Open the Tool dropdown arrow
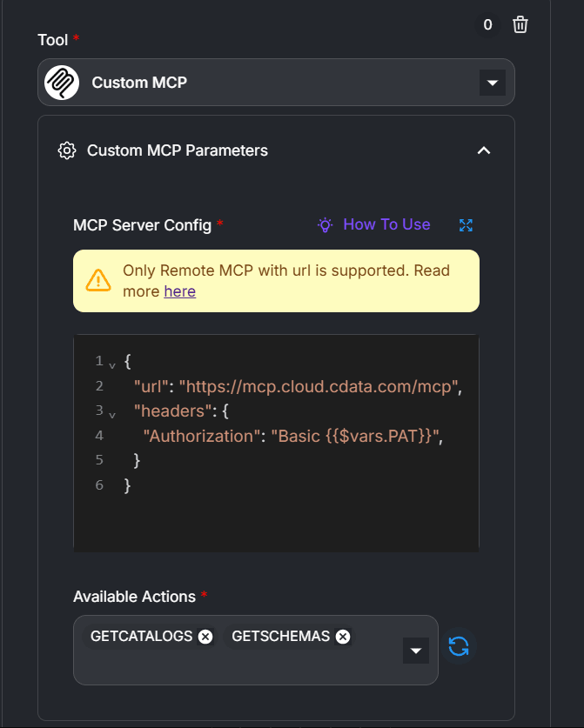584x728 pixels. point(492,83)
